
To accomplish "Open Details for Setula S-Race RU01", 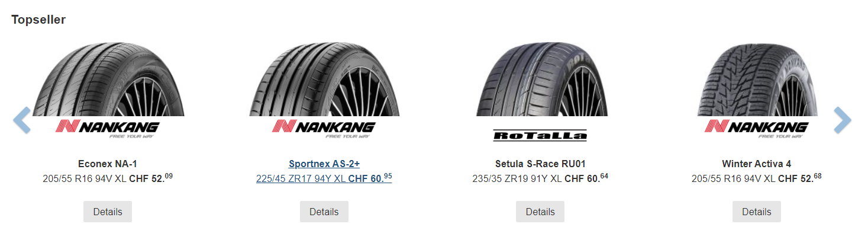I will click(x=540, y=212).
